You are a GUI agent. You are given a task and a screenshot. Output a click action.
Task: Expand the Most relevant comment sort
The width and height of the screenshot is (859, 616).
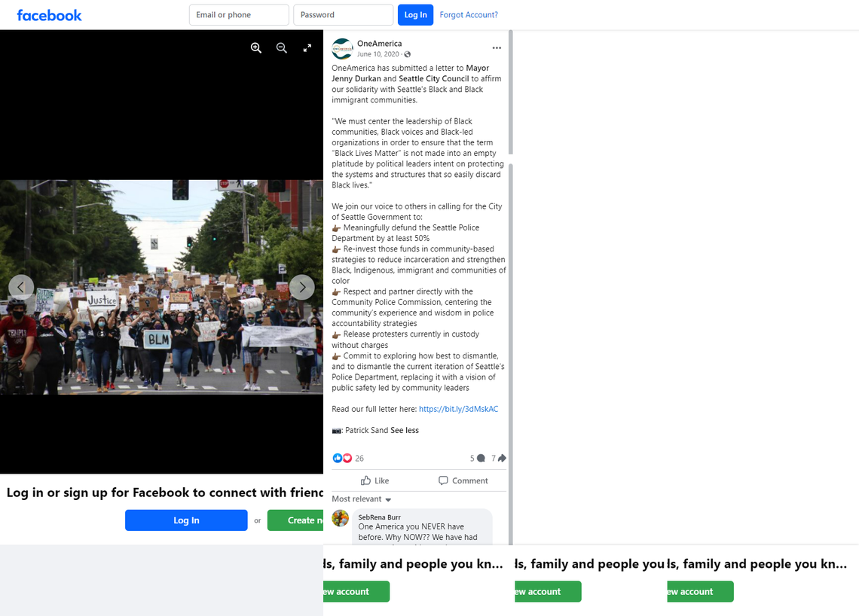pos(362,499)
